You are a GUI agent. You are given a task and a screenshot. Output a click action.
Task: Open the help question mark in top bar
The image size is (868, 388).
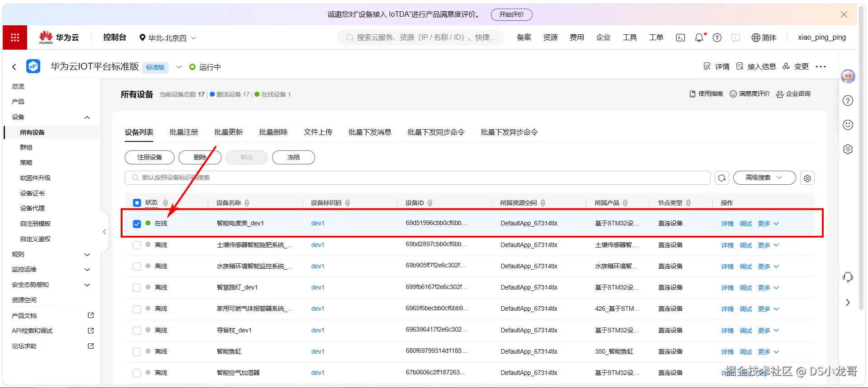pos(717,37)
